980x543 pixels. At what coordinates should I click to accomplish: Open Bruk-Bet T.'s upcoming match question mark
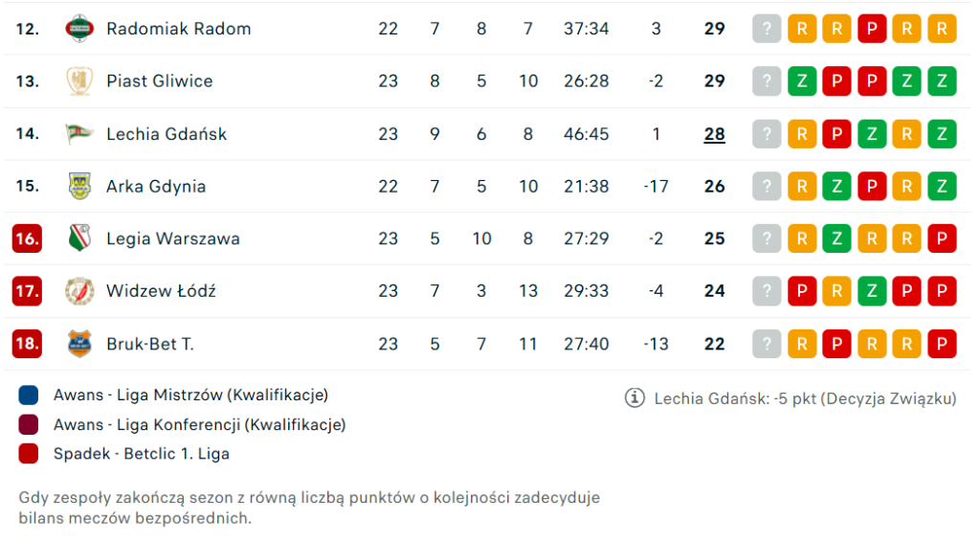[767, 344]
